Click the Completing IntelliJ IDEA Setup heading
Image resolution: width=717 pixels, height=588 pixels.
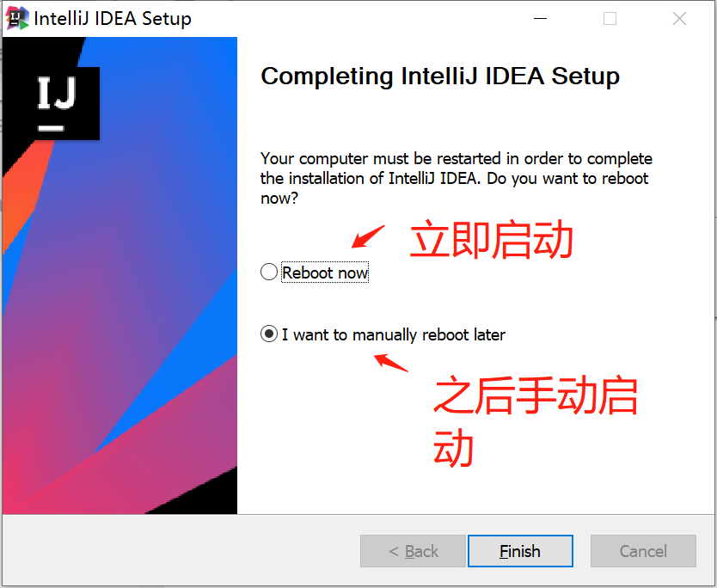pyautogui.click(x=439, y=77)
